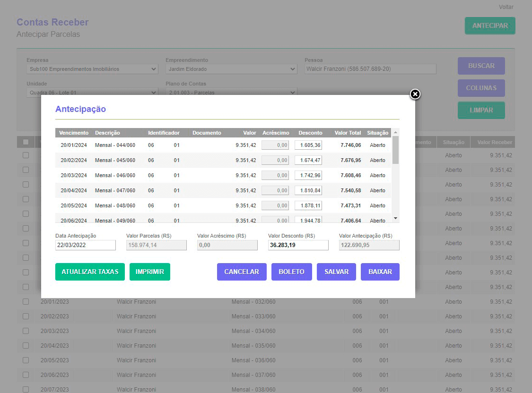Click the Baixar button

380,272
